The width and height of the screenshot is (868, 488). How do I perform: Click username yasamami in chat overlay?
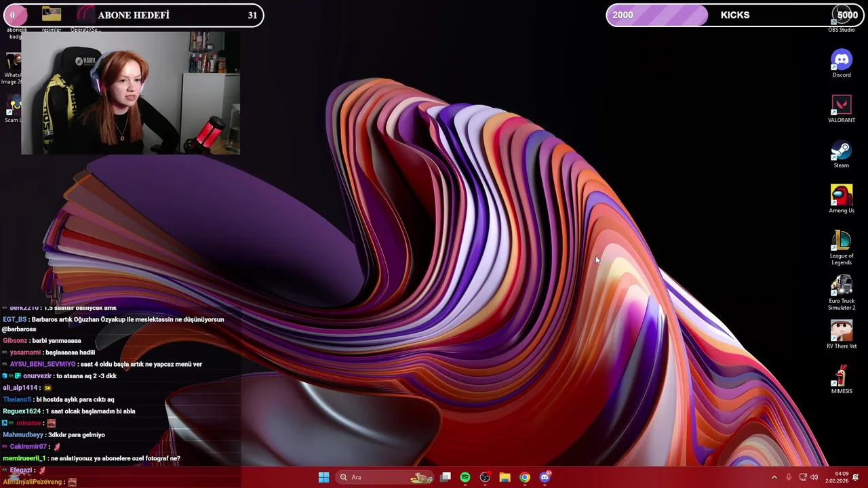pyautogui.click(x=25, y=352)
